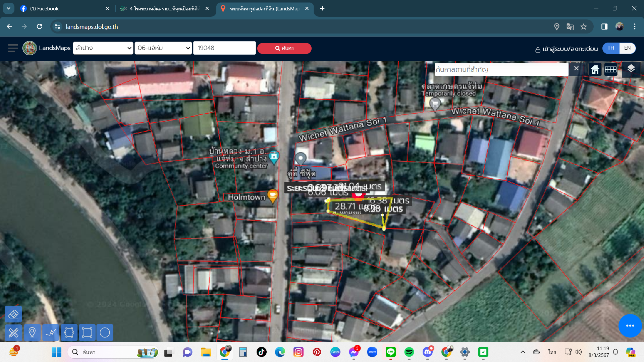Expand the ลำปาง province dropdown
The height and width of the screenshot is (362, 644).
(103, 48)
